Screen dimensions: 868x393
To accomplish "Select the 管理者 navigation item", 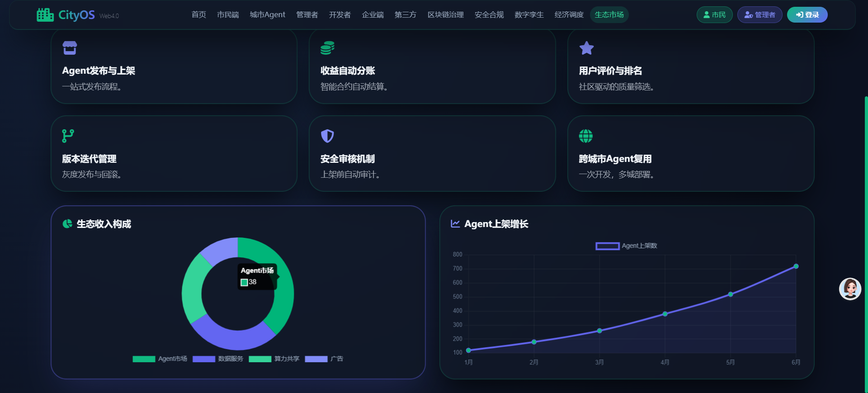I will point(307,15).
